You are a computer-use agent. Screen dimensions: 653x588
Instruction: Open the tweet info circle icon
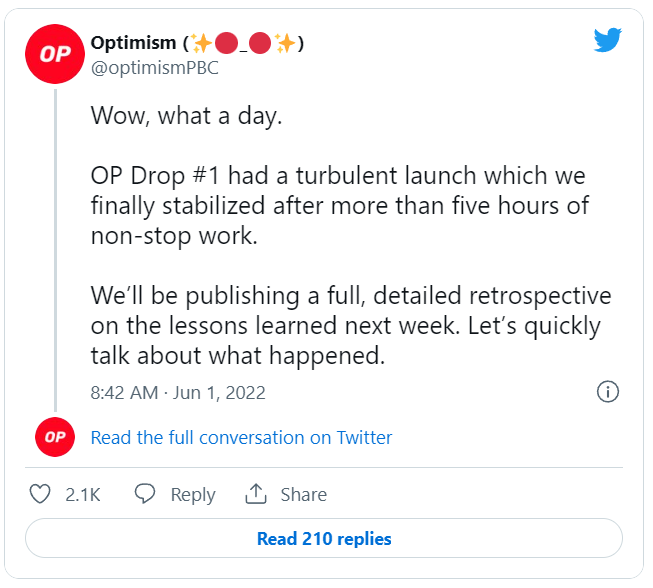608,391
